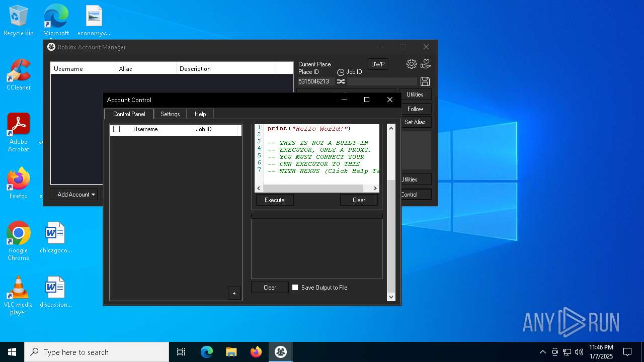The height and width of the screenshot is (362, 644).
Task: Open File Explorer from taskbar
Action: pos(231,352)
